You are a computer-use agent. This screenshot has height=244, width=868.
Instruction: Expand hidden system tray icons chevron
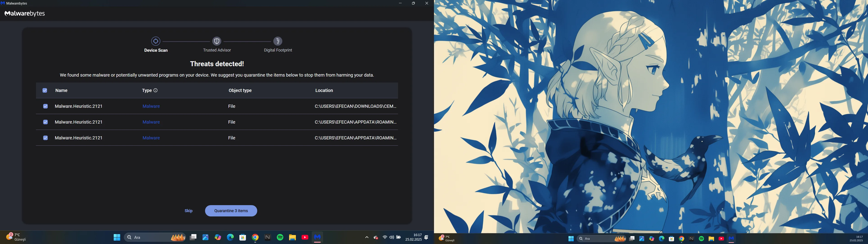367,238
